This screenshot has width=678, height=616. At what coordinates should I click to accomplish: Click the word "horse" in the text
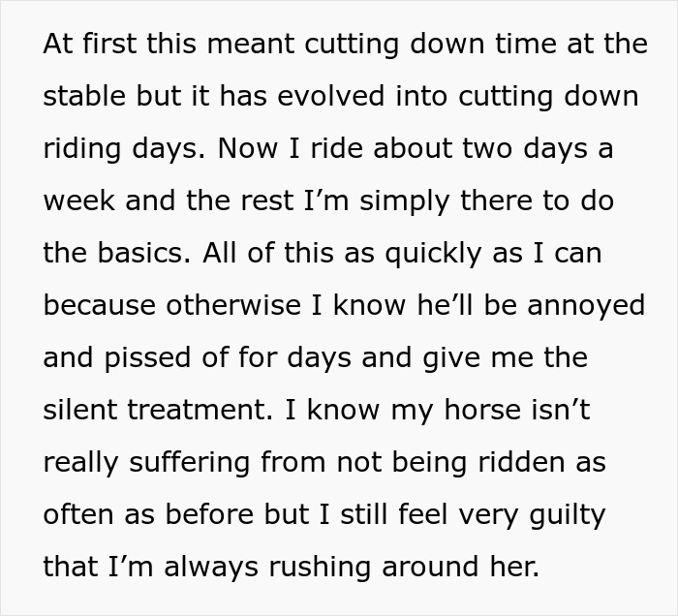point(482,411)
